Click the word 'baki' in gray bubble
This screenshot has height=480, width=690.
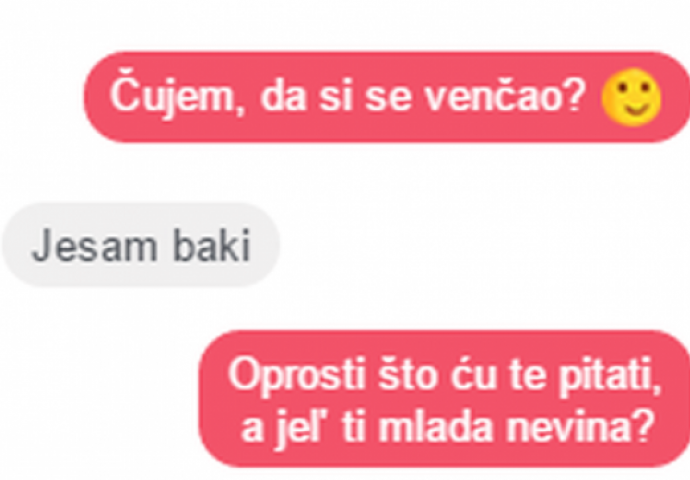pyautogui.click(x=212, y=245)
